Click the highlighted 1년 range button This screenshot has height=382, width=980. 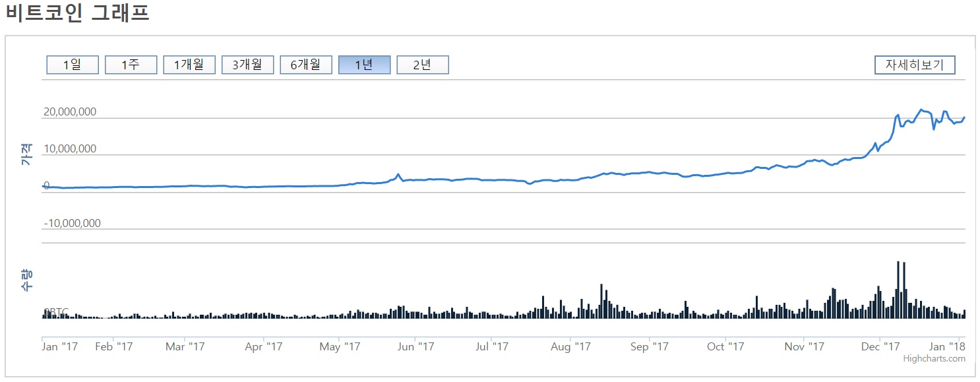pyautogui.click(x=364, y=65)
